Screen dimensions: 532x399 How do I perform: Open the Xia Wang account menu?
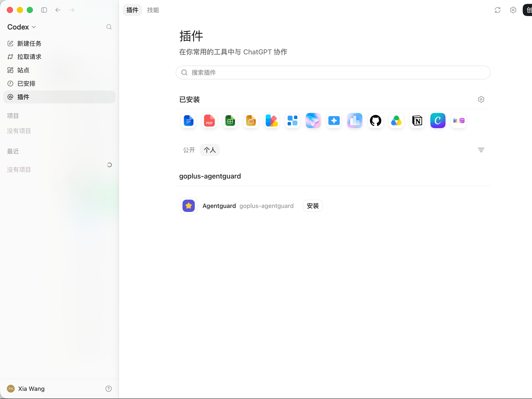click(26, 389)
